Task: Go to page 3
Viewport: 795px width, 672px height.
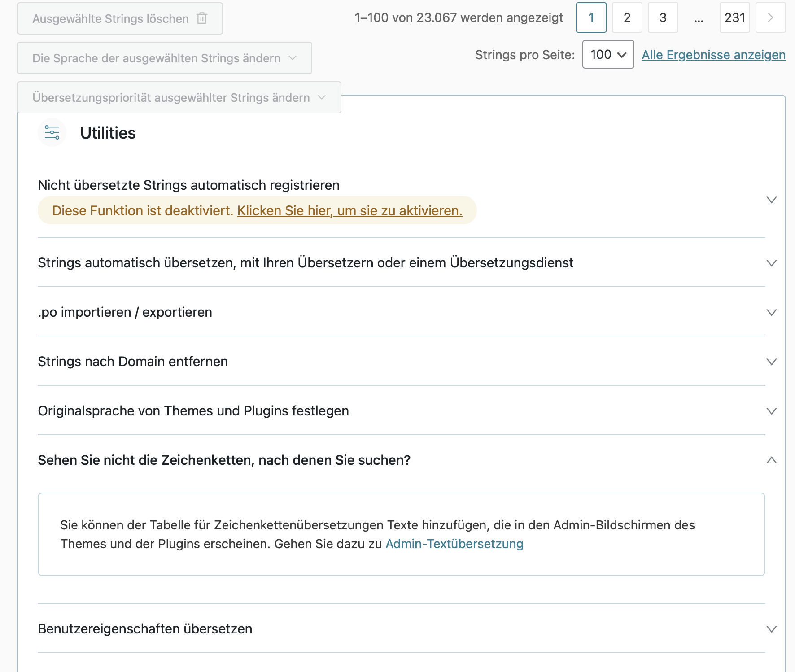Action: click(663, 18)
